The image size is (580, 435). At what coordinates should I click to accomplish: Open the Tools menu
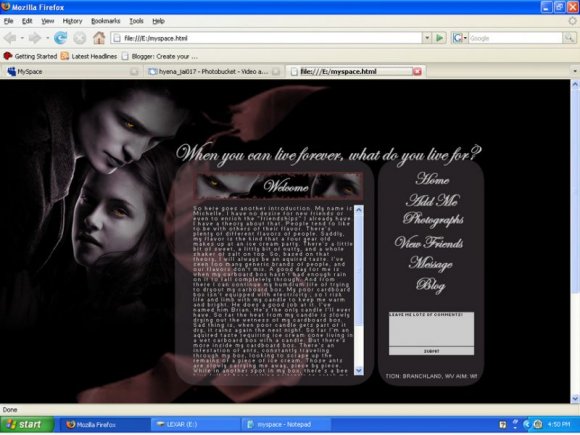(136, 21)
